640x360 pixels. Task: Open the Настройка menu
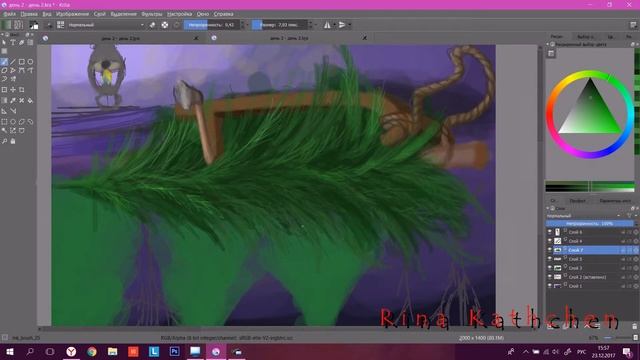click(x=179, y=14)
